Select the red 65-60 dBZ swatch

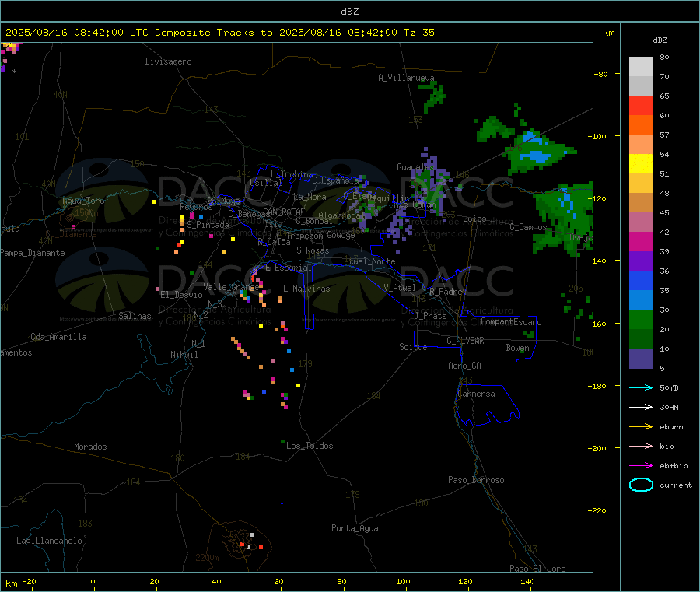point(641,105)
